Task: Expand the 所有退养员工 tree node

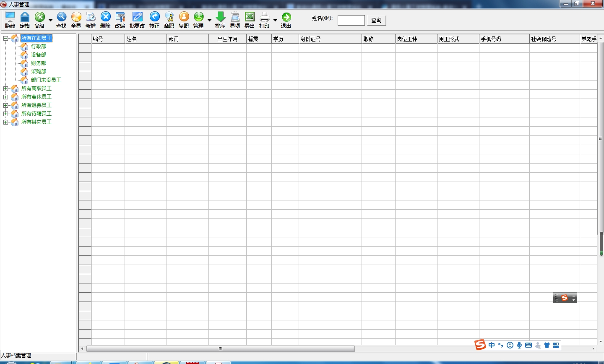Action: pyautogui.click(x=5, y=105)
